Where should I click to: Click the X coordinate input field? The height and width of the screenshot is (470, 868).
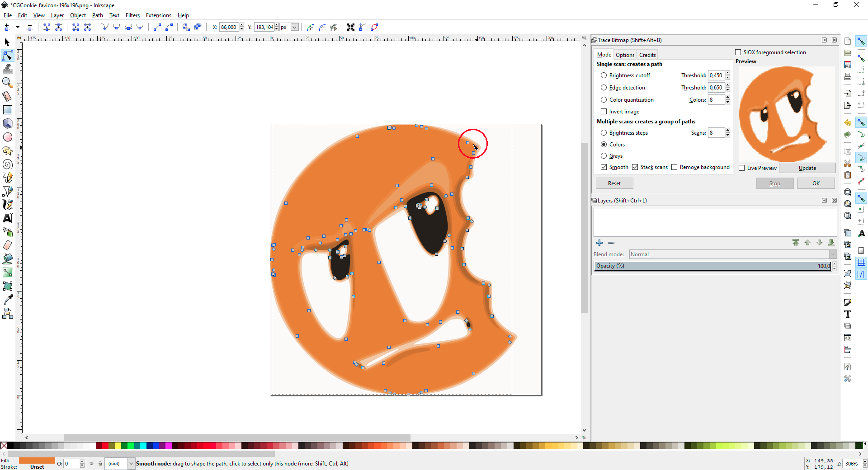pyautogui.click(x=229, y=27)
